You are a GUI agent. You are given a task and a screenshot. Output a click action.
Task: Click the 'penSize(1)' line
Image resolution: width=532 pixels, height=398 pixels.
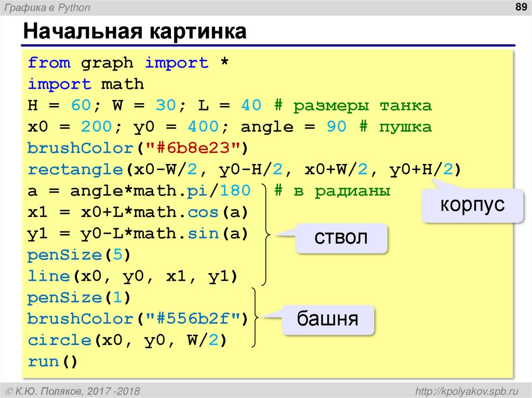tap(79, 298)
